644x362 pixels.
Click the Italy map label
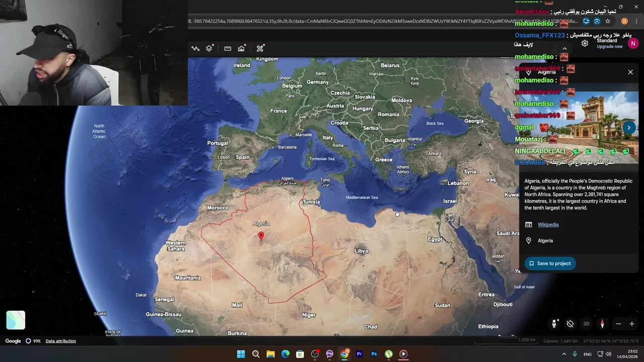click(328, 138)
